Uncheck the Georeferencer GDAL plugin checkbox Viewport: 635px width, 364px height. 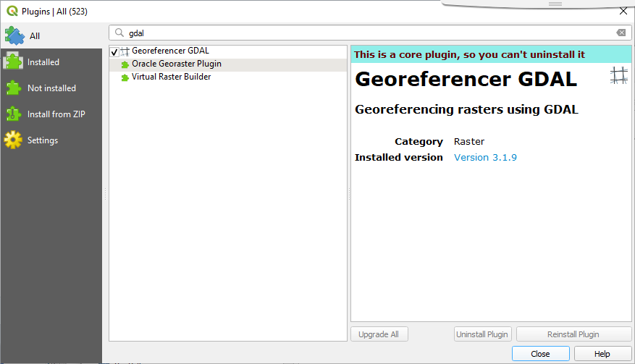114,52
